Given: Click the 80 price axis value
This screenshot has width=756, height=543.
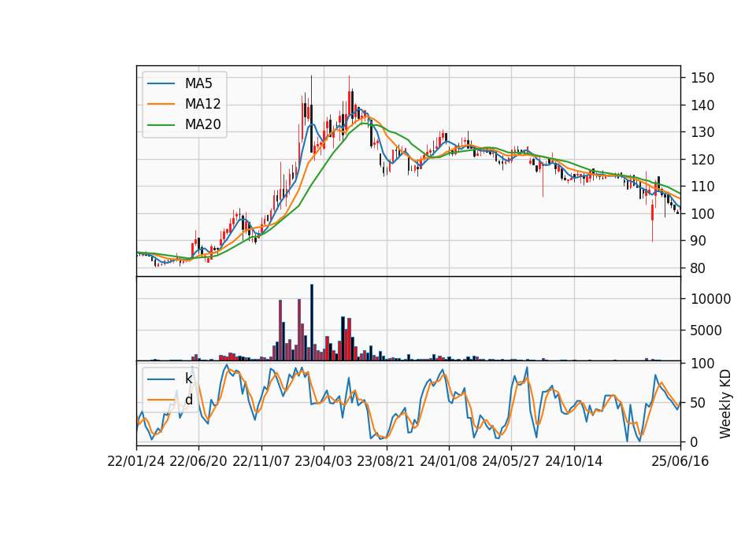Looking at the screenshot, I should coord(699,268).
